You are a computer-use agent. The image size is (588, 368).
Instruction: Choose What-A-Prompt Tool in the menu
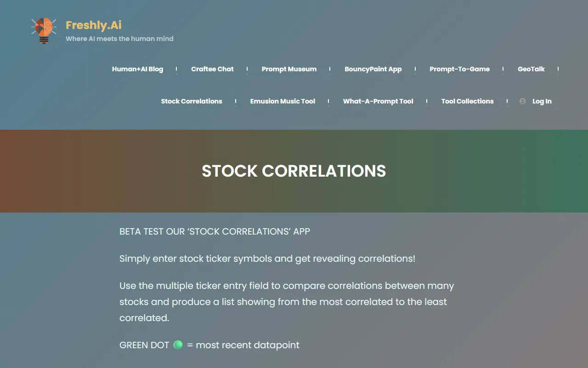click(378, 101)
